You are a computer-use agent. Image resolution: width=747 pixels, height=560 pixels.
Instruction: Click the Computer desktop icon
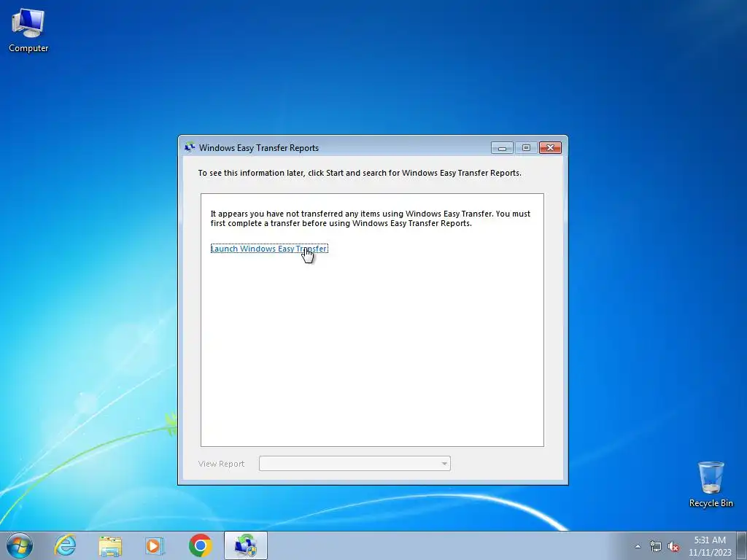[x=28, y=30]
